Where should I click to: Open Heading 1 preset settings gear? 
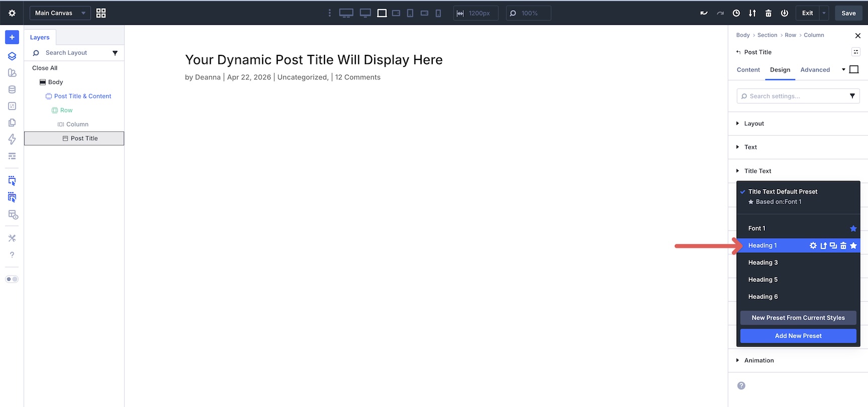[813, 246]
